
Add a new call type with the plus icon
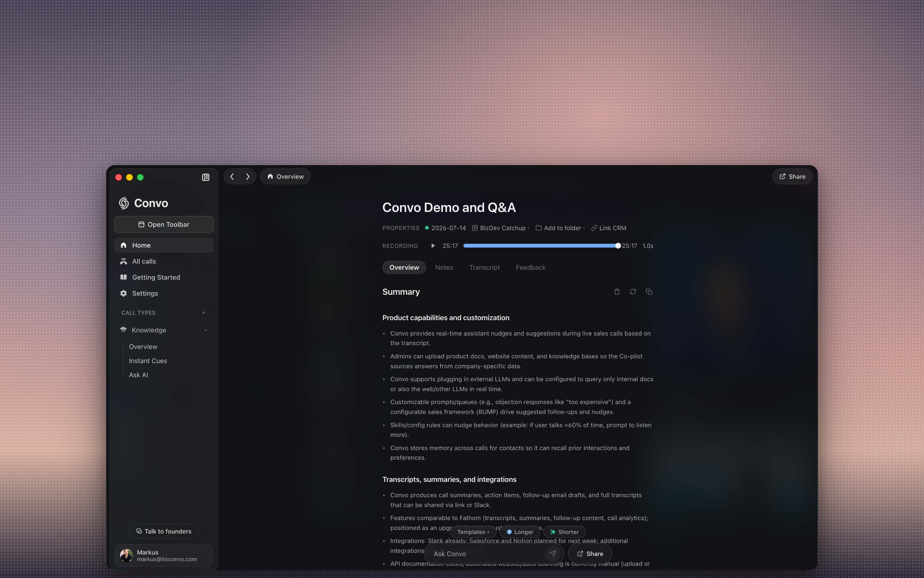pyautogui.click(x=203, y=313)
